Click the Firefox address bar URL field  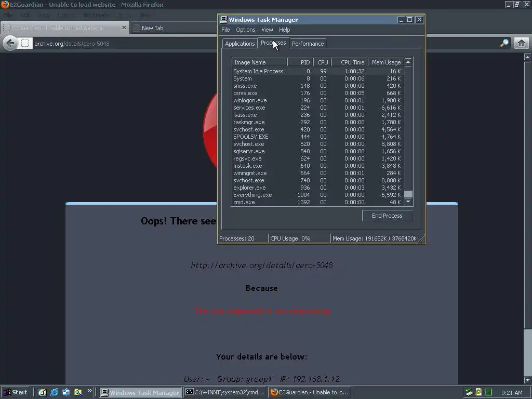(x=125, y=44)
